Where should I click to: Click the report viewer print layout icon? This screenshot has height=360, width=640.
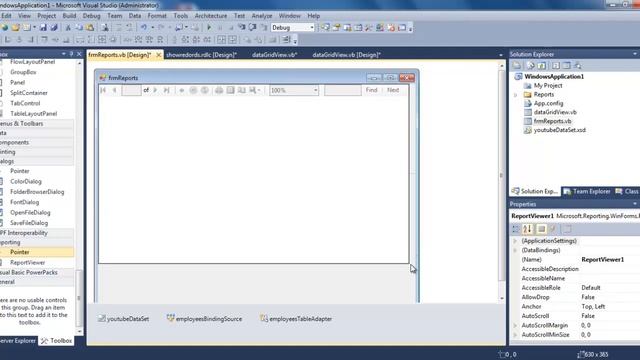[231, 90]
